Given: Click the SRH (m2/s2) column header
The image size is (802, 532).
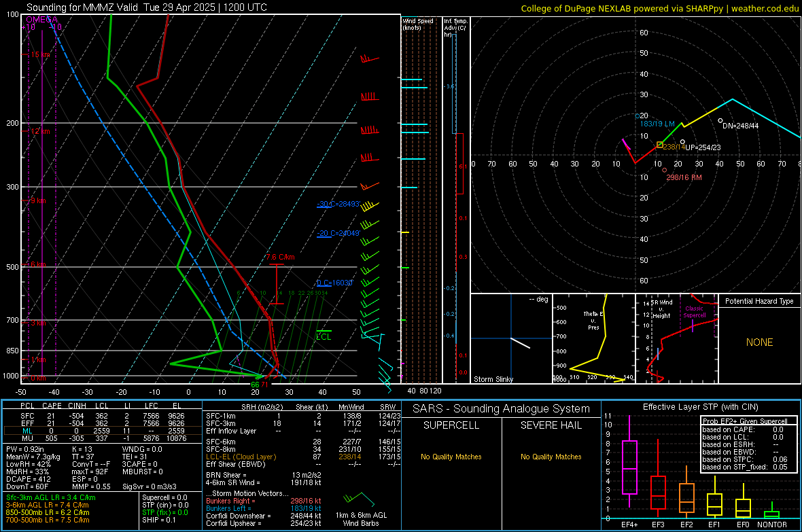Looking at the screenshot, I should tap(263, 407).
